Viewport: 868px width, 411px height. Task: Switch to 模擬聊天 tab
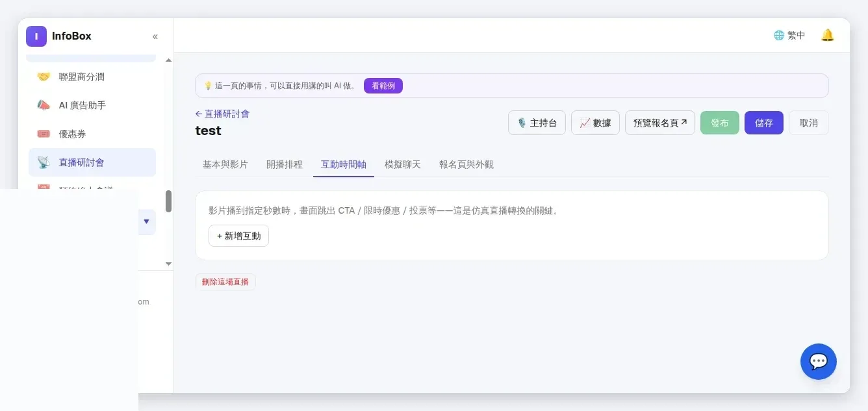coord(403,164)
